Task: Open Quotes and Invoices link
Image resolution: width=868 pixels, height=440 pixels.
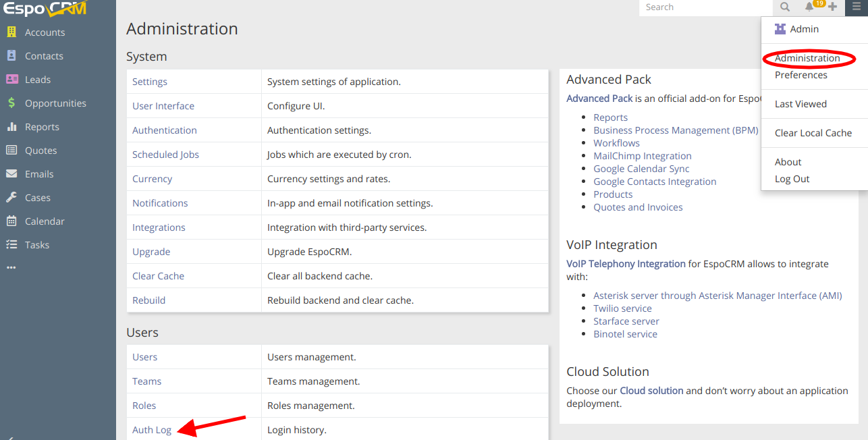Action: click(x=638, y=207)
